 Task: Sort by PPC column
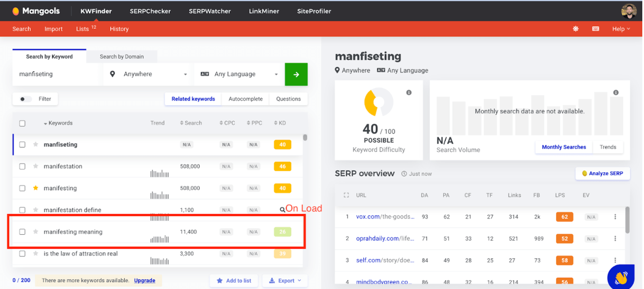pos(254,123)
